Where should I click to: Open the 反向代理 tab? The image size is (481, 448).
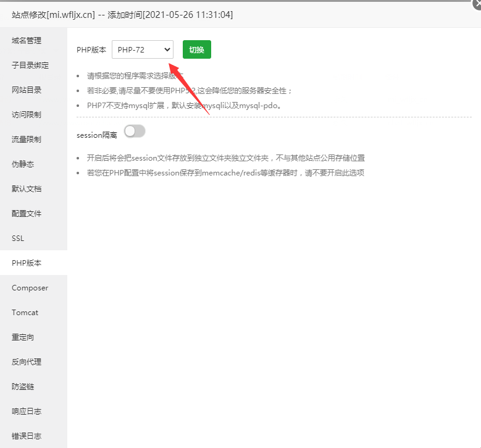(x=33, y=361)
